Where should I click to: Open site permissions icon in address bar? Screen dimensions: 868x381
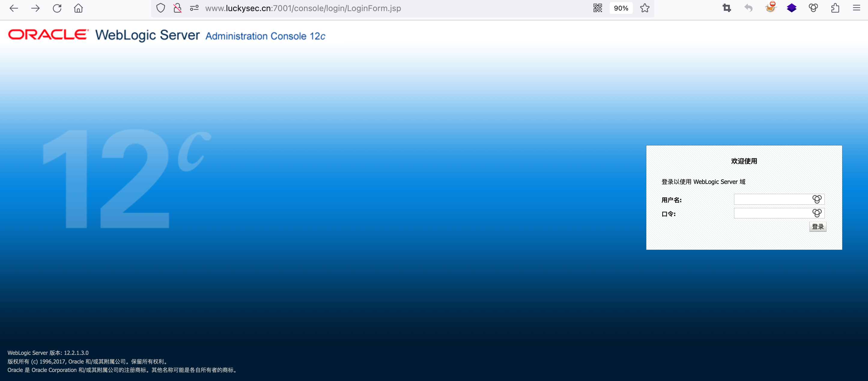[194, 8]
